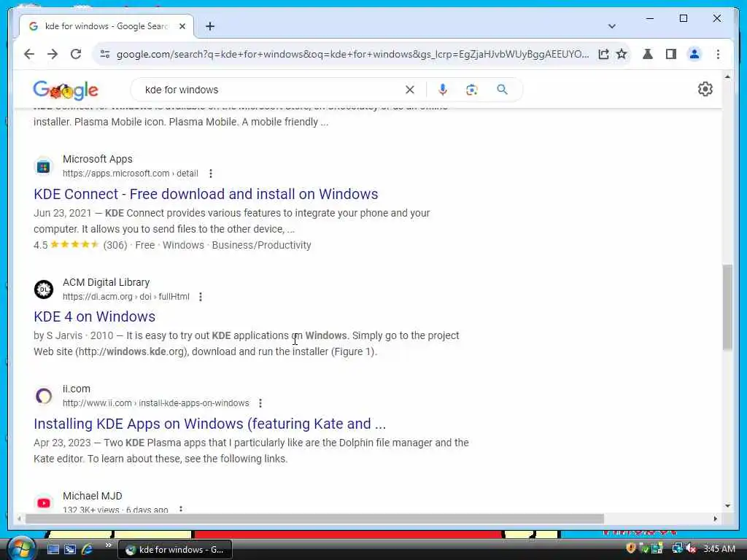The image size is (747, 560).
Task: Share this page icon in address bar
Action: (603, 54)
